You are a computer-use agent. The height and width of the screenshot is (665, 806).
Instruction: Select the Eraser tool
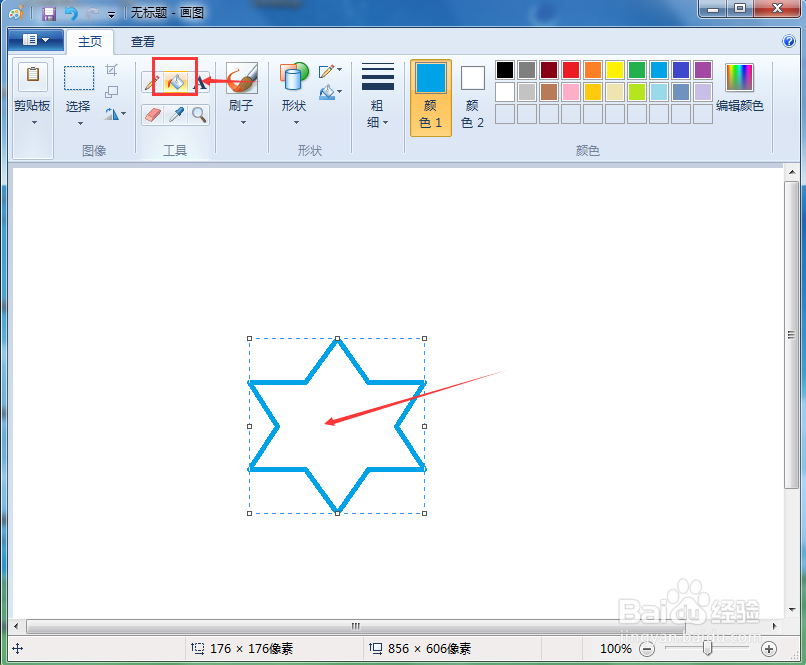(x=153, y=115)
